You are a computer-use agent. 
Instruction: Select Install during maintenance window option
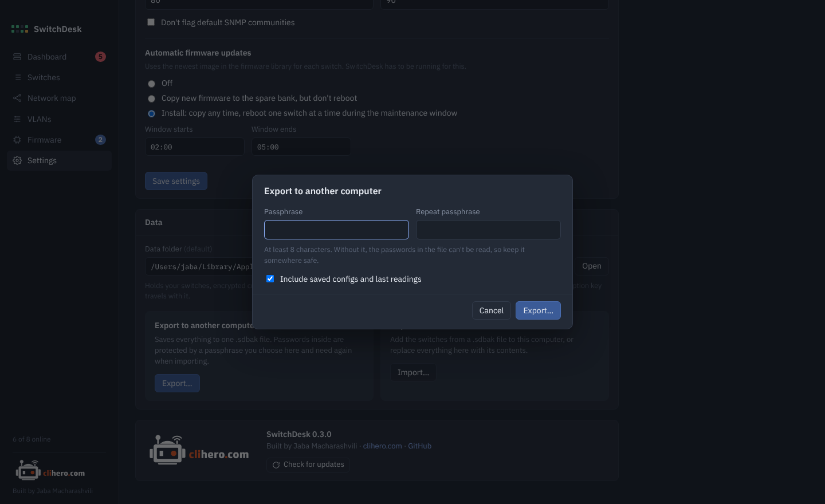point(151,113)
